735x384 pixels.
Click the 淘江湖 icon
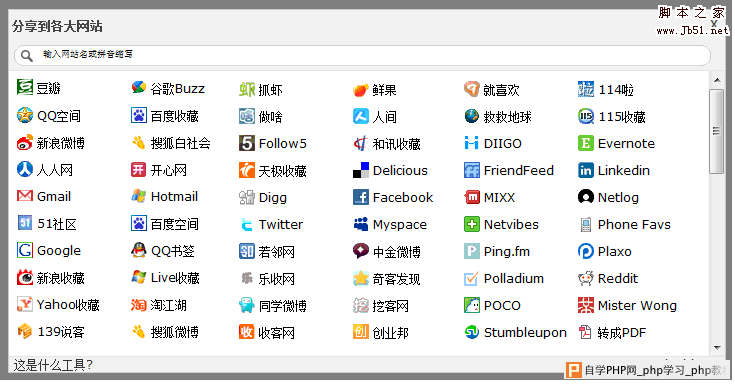[x=139, y=305]
